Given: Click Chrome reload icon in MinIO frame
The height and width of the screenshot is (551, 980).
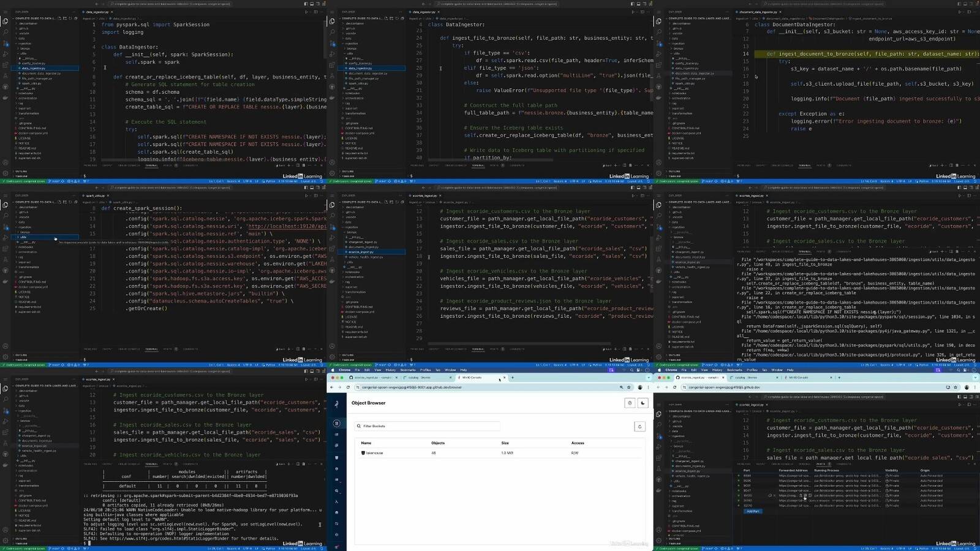Looking at the screenshot, I should tap(348, 387).
